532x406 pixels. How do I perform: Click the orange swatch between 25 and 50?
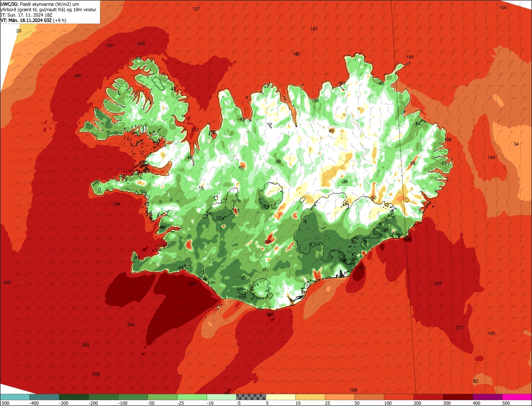[x=340, y=397]
